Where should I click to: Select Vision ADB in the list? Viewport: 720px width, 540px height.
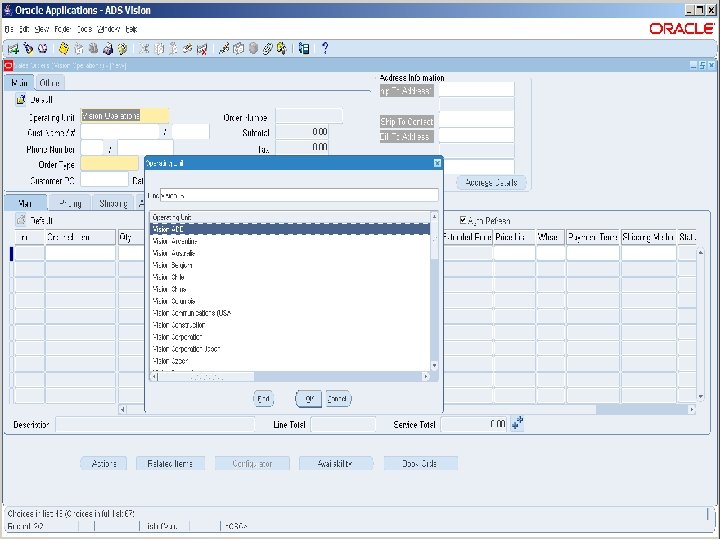coord(290,229)
